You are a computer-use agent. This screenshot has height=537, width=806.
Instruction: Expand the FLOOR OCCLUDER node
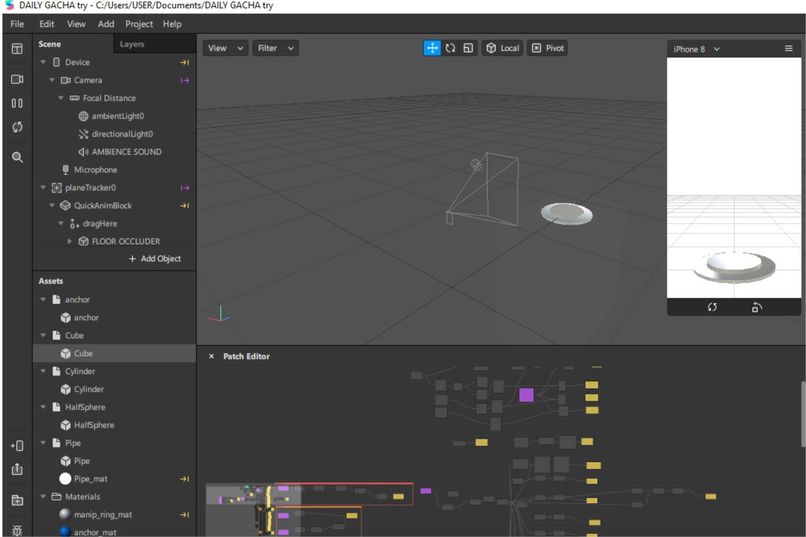tap(69, 241)
